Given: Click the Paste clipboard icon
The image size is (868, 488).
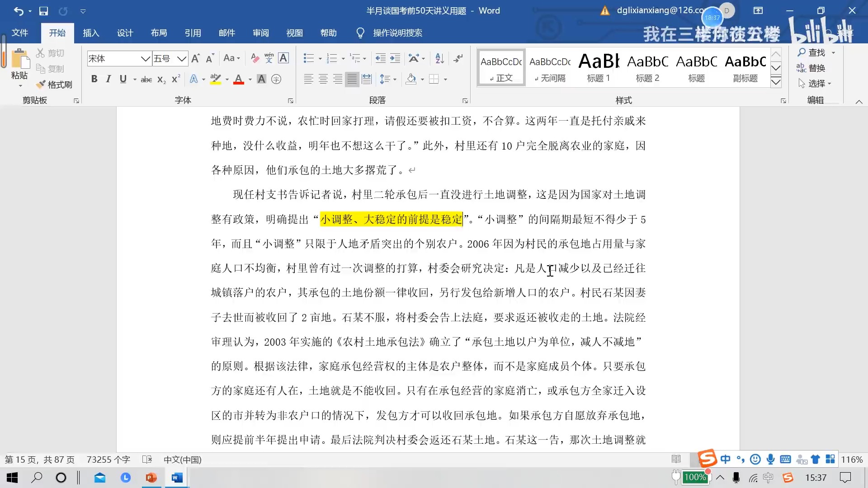Looking at the screenshot, I should tap(19, 59).
